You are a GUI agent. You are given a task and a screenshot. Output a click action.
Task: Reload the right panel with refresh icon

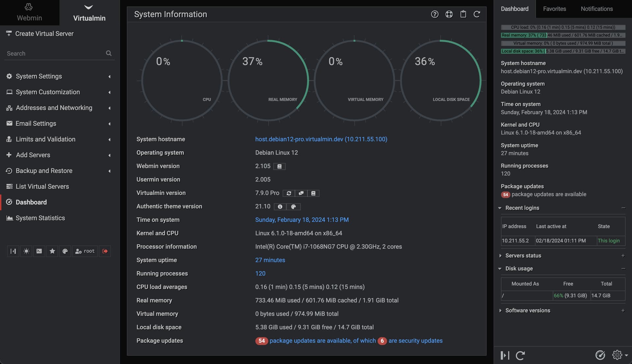click(x=520, y=355)
